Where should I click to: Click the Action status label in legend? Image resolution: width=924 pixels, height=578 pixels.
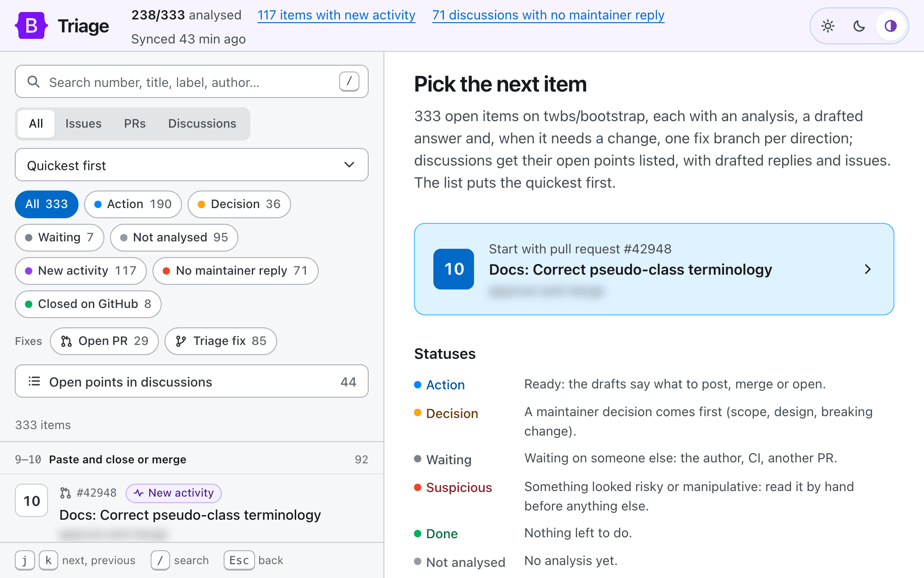[x=445, y=385]
